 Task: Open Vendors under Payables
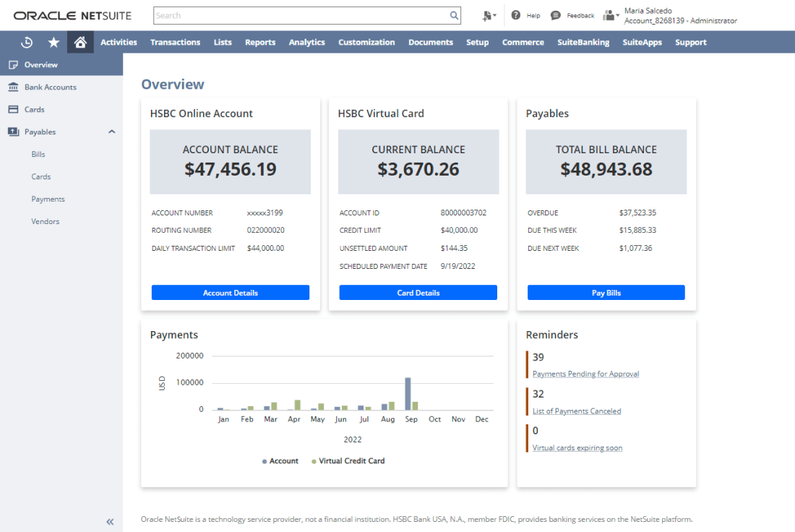click(45, 221)
